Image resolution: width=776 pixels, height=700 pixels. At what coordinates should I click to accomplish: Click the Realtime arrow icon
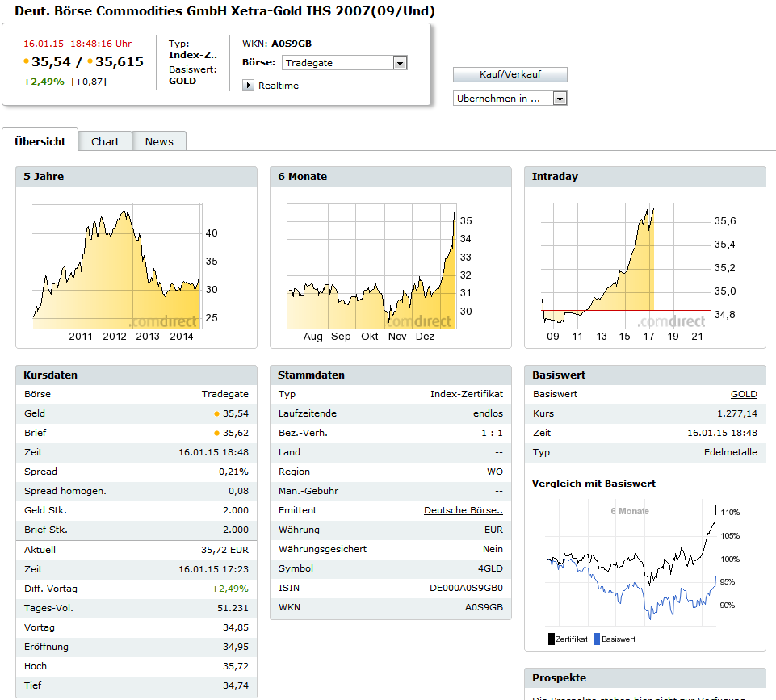pos(248,86)
